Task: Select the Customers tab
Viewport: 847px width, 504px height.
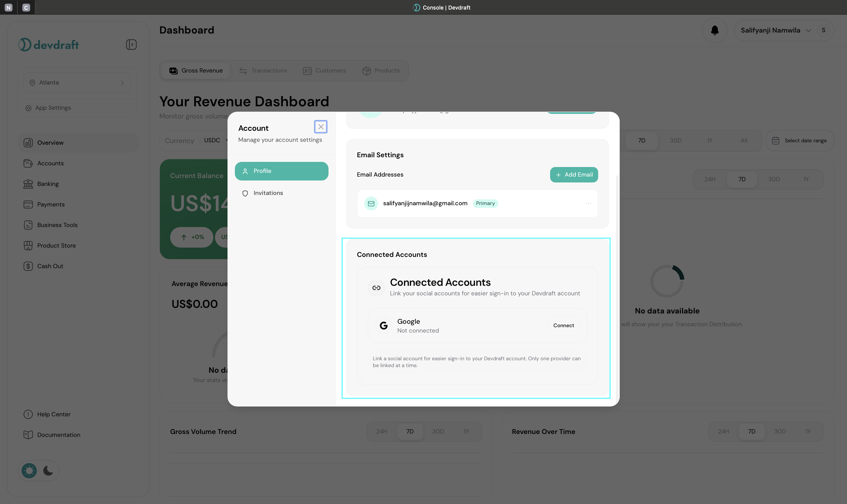Action: (325, 70)
